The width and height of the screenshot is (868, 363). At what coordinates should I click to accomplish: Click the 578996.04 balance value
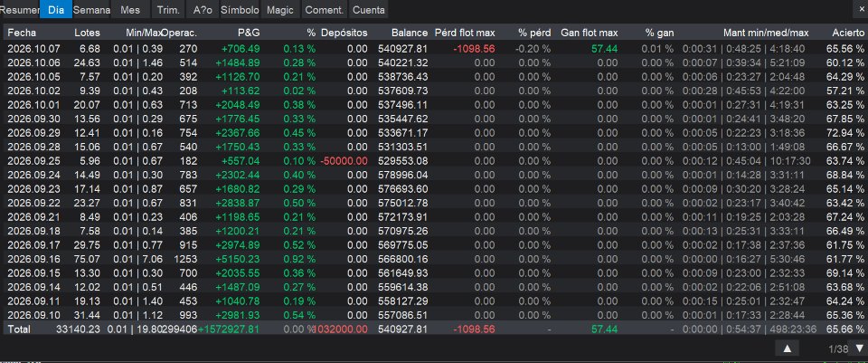click(x=403, y=175)
